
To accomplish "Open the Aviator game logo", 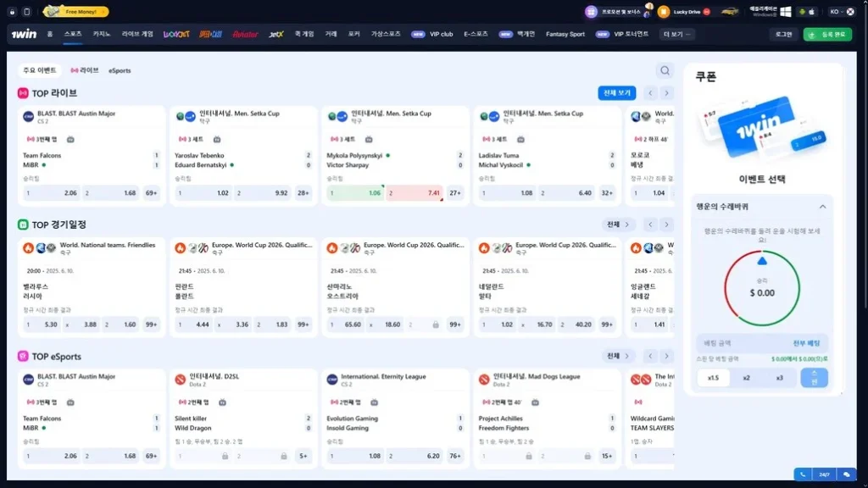I will (245, 34).
